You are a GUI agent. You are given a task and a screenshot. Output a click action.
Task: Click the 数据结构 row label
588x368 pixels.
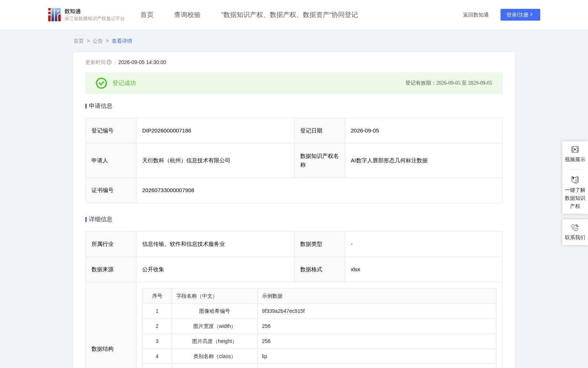tap(103, 349)
